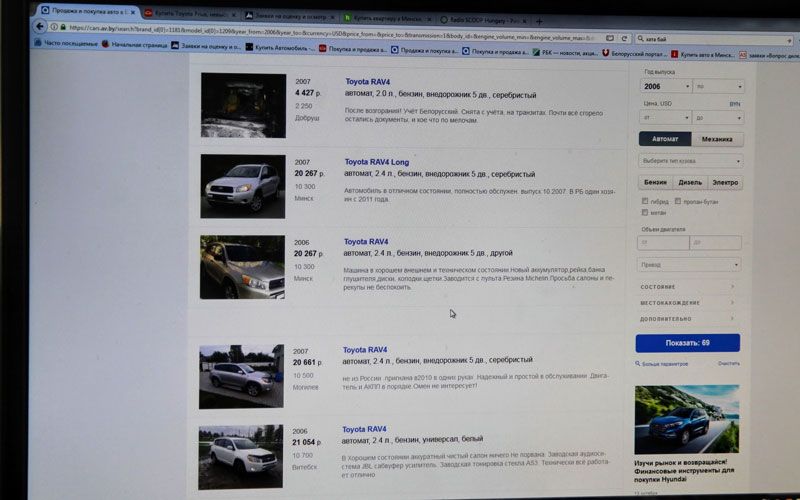The height and width of the screenshot is (500, 800).
Task: Open 'Выберите тип кузова' dropdown
Action: (690, 161)
